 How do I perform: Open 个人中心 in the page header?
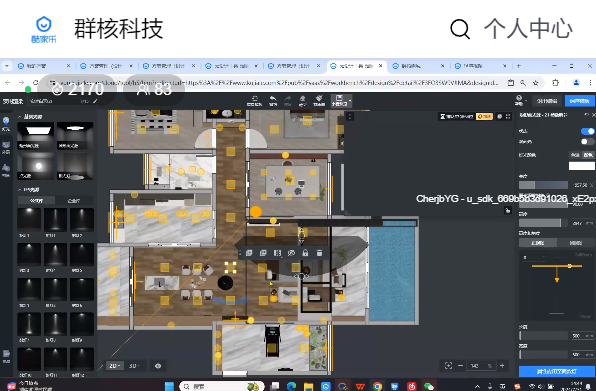(x=528, y=29)
